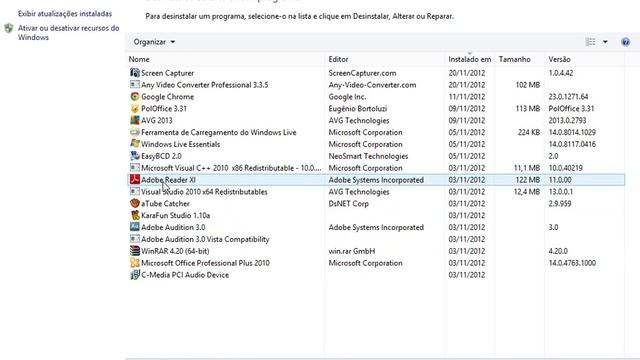
Task: Click the EasyBCD 2.0 icon
Action: click(x=135, y=156)
